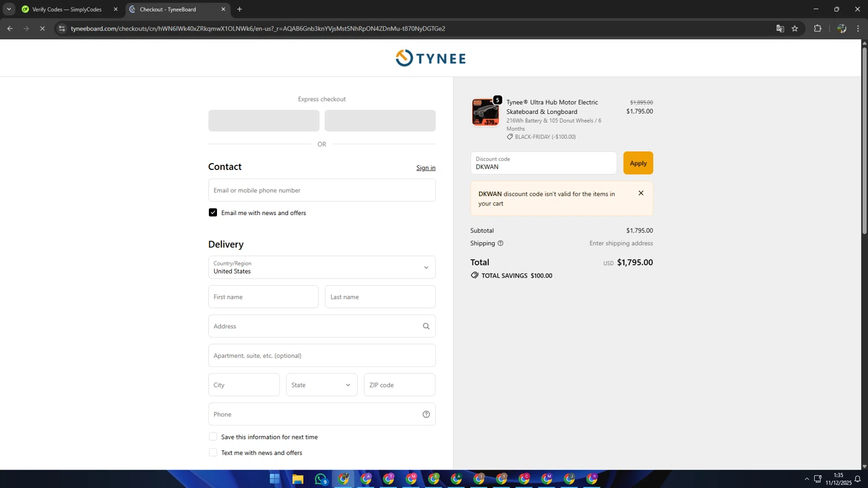Screen dimensions: 868x488
Task: Open a new browser tab
Action: [x=240, y=9]
